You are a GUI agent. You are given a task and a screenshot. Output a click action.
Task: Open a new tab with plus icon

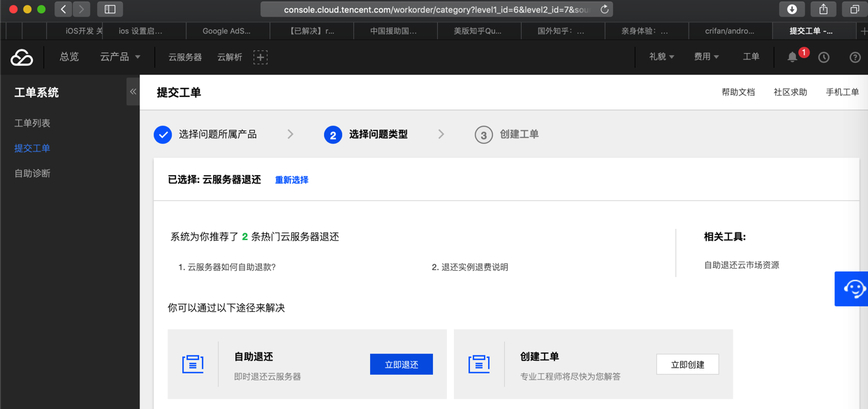(x=863, y=31)
